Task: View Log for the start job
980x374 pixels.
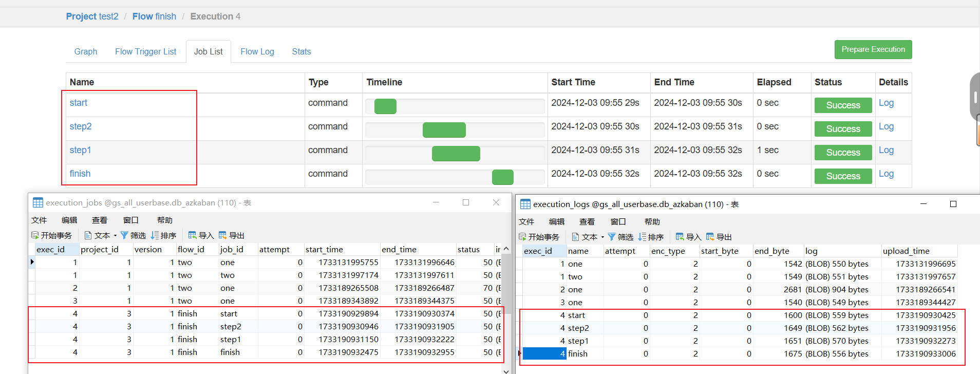Action: point(886,103)
